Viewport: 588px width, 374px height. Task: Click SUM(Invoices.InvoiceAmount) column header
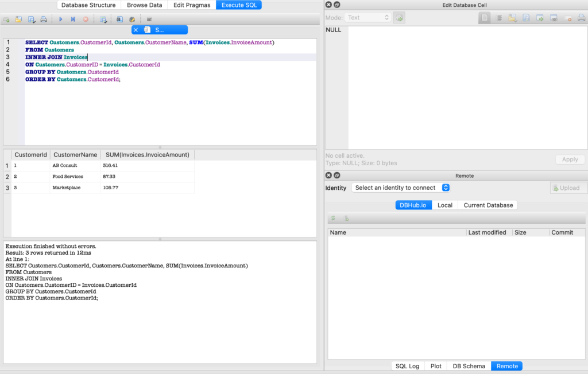tap(148, 155)
